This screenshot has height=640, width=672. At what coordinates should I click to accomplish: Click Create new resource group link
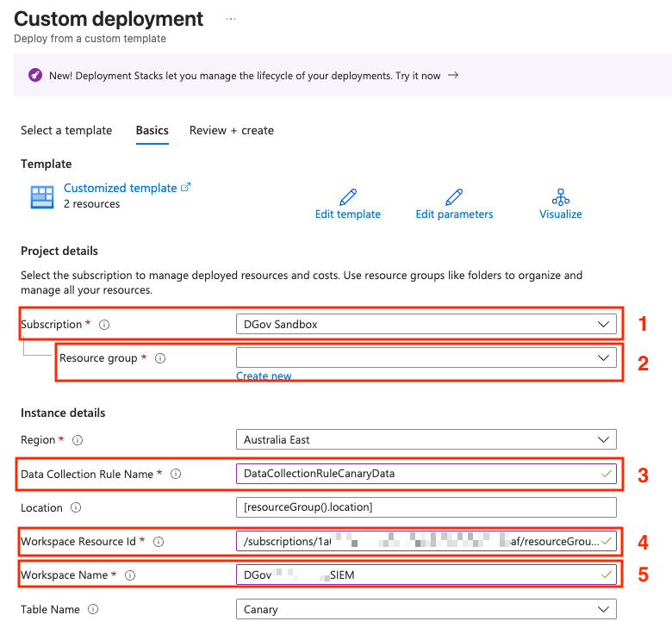click(264, 376)
